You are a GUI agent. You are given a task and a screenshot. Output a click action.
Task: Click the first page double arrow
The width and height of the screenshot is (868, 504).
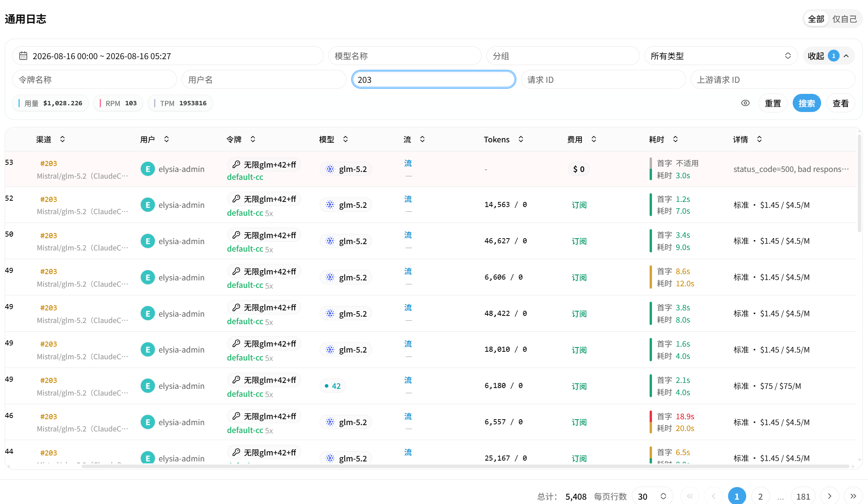coord(690,496)
